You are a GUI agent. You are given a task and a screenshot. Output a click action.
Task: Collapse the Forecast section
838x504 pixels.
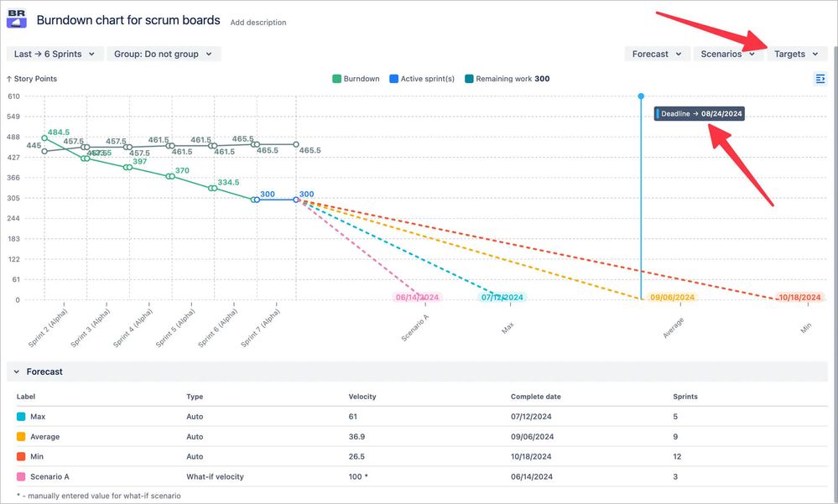[18, 372]
